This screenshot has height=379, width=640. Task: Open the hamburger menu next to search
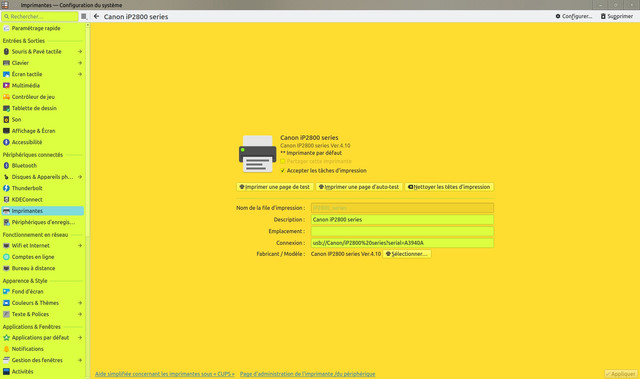[84, 16]
